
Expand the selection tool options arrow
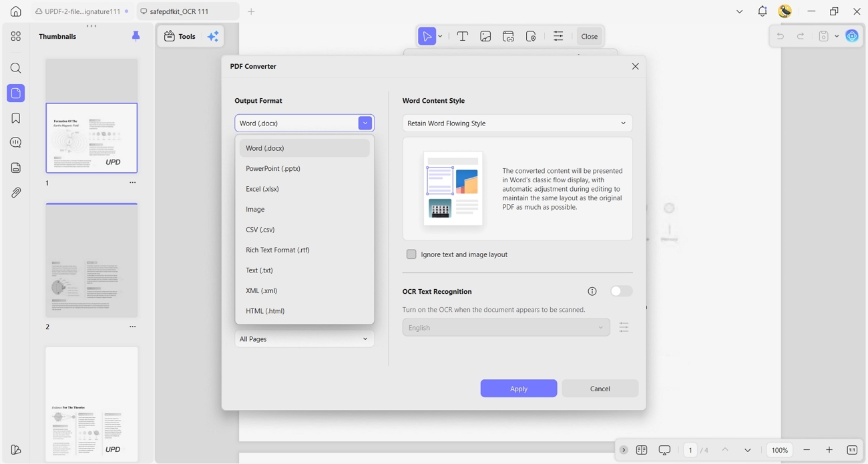point(440,36)
